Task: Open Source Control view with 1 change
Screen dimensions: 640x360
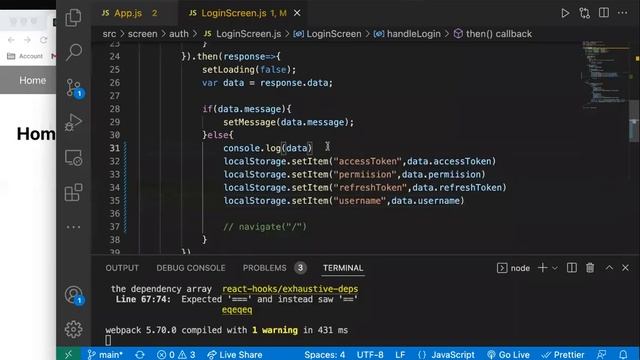Action: (74, 88)
